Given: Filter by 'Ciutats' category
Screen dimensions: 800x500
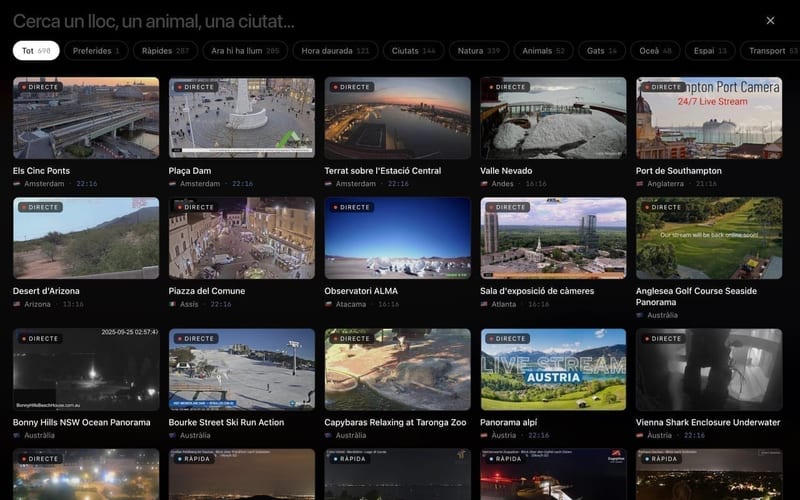Looking at the screenshot, I should coord(413,51).
